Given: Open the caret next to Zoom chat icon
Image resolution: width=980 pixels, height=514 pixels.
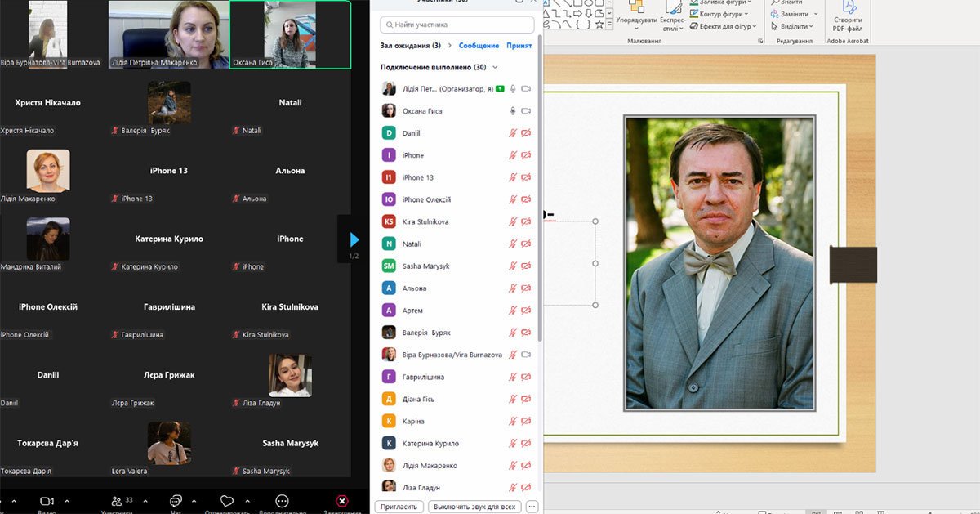Looking at the screenshot, I should tap(194, 501).
